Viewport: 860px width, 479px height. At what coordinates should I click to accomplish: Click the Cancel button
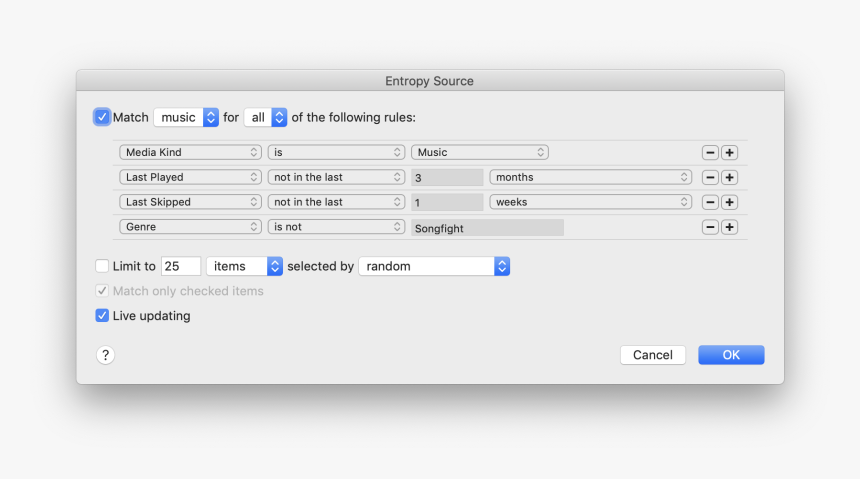pyautogui.click(x=653, y=355)
